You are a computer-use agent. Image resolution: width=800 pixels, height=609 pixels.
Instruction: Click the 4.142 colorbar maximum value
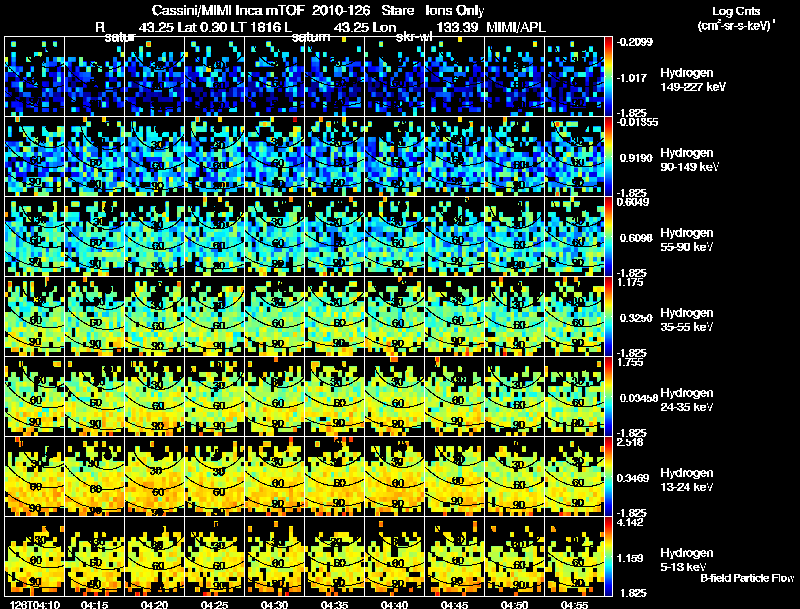[630, 522]
